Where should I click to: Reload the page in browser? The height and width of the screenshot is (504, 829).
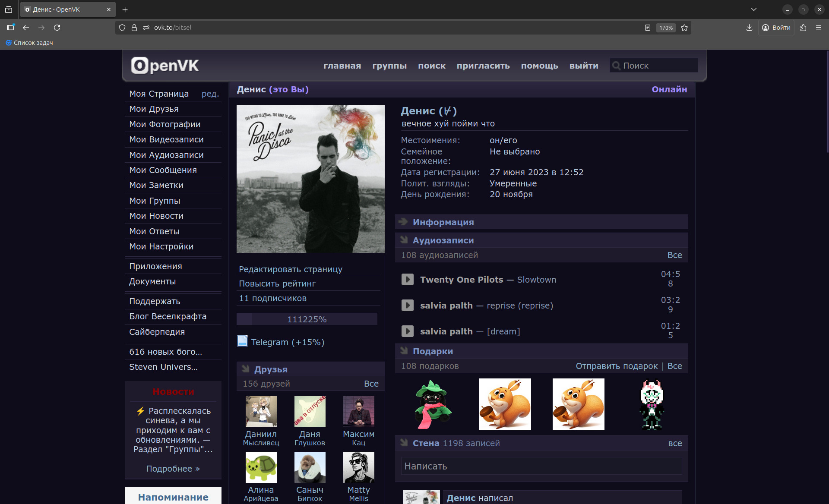point(57,28)
